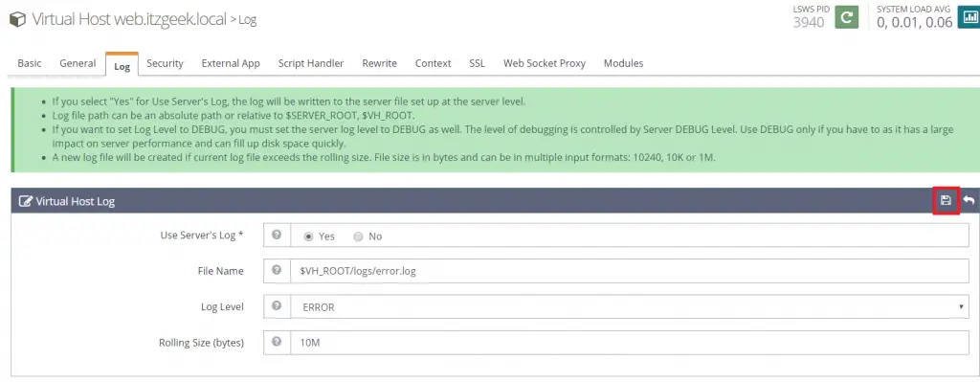Click the back arrow icon in Virtual Host Log header
This screenshot has height=382, width=980.
[x=969, y=201]
